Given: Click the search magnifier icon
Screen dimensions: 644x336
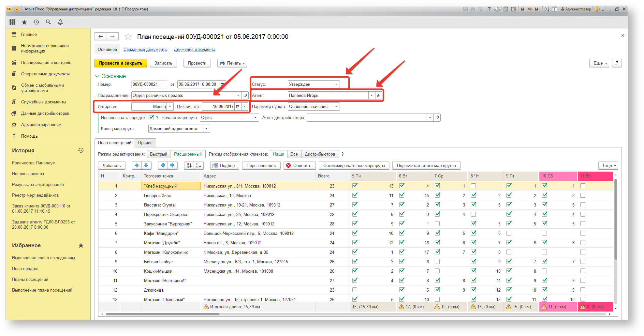Looking at the screenshot, I should [48, 22].
